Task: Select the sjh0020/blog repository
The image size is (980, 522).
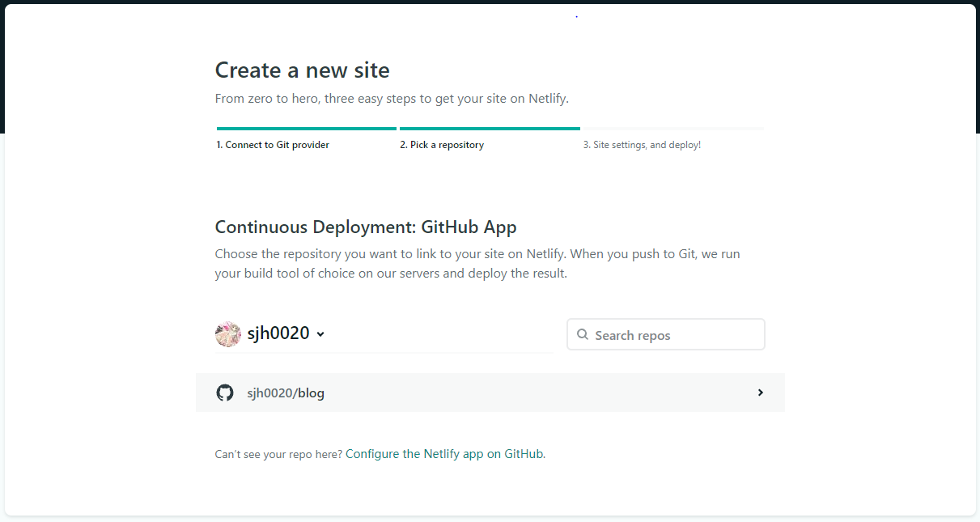Action: [490, 393]
